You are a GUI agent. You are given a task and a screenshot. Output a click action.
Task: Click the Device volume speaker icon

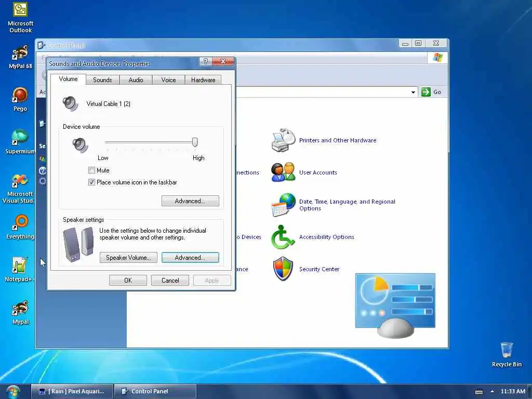click(x=81, y=145)
